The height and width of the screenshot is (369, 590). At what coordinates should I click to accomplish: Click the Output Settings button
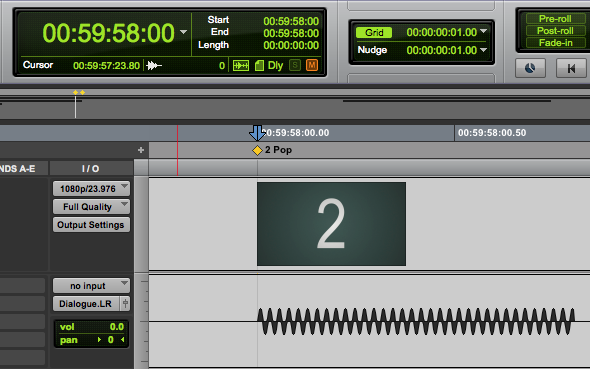[x=91, y=225]
